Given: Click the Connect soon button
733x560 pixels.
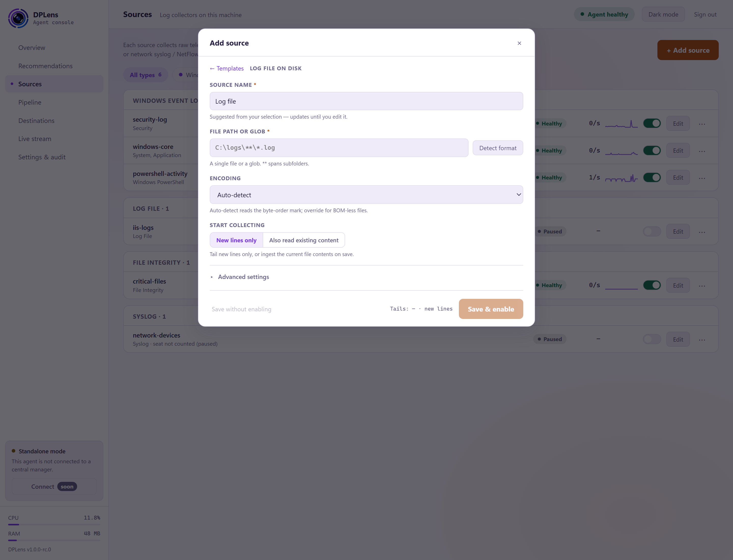Looking at the screenshot, I should (x=54, y=487).
